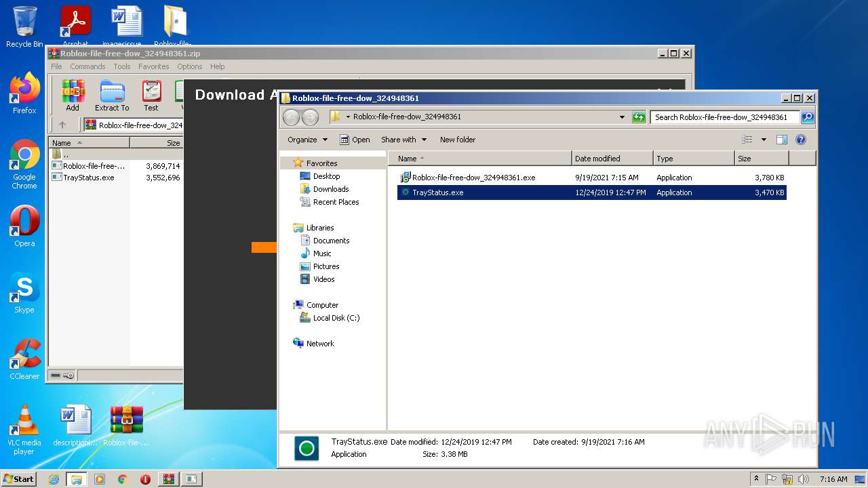This screenshot has width=868, height=488.
Task: Open the Share with dropdown
Action: (x=403, y=140)
